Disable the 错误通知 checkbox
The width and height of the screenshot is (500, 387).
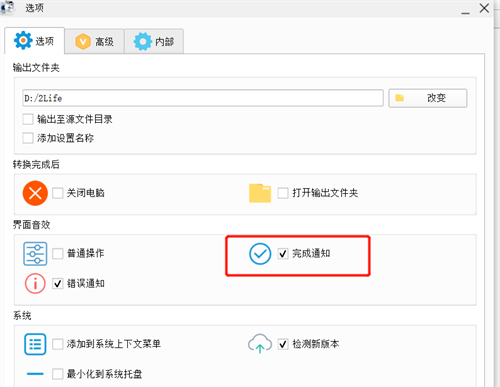(58, 284)
